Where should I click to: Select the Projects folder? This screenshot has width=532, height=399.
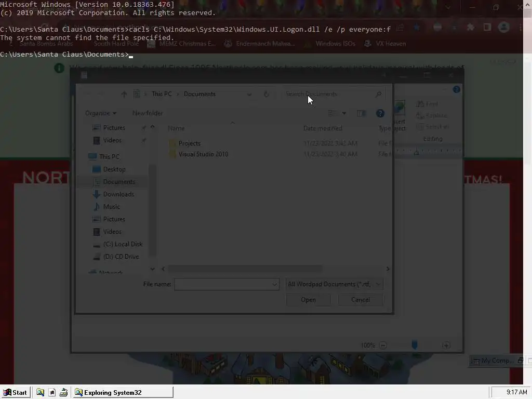click(189, 143)
